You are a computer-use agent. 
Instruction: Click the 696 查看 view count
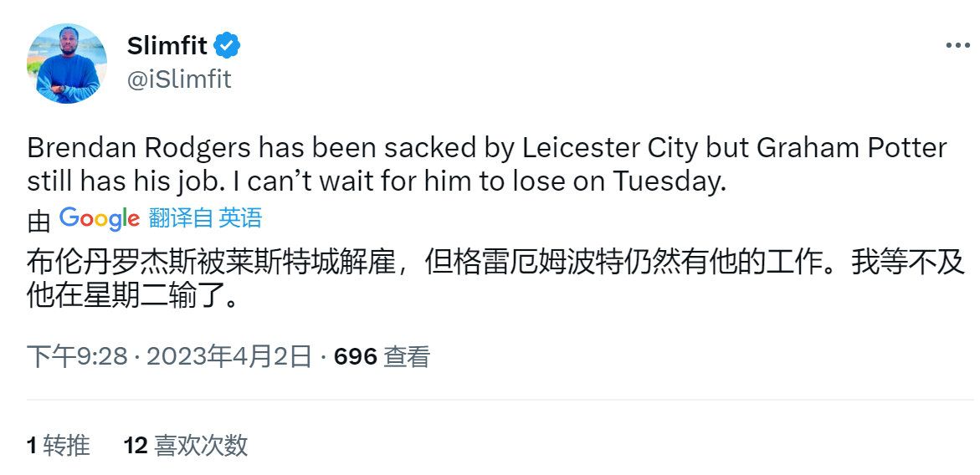point(382,357)
